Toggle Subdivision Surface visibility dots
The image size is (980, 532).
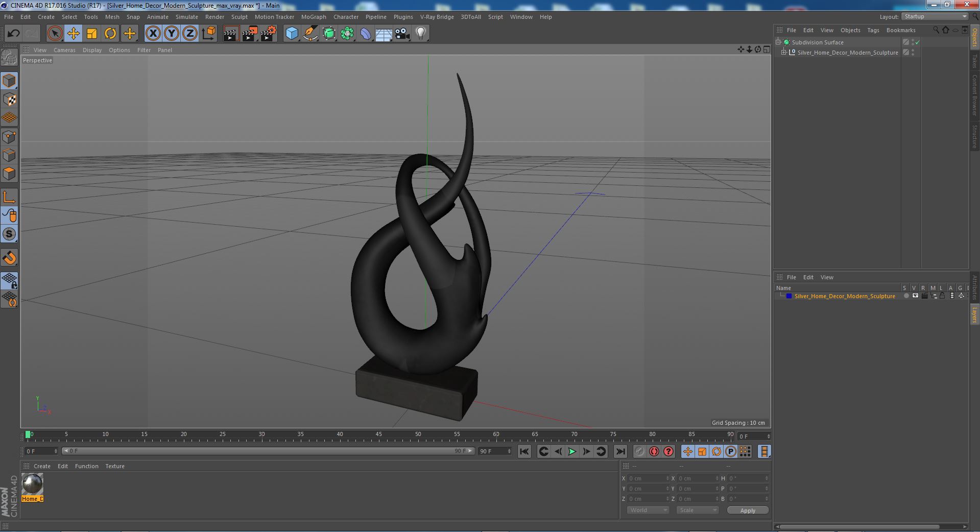pos(913,42)
